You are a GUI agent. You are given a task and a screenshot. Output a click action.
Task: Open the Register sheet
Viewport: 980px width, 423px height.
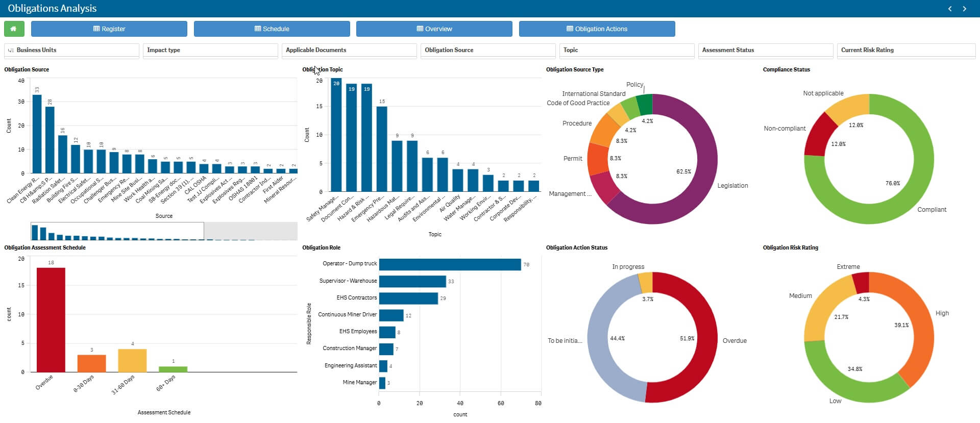click(x=109, y=29)
